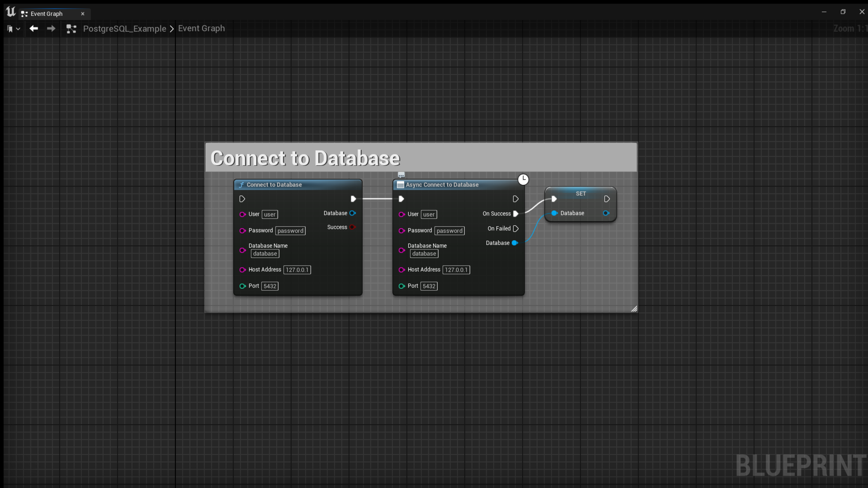Screen dimensions: 868x488
Task: Click the Unreal Engine logo in the top-left corner
Action: (x=10, y=11)
